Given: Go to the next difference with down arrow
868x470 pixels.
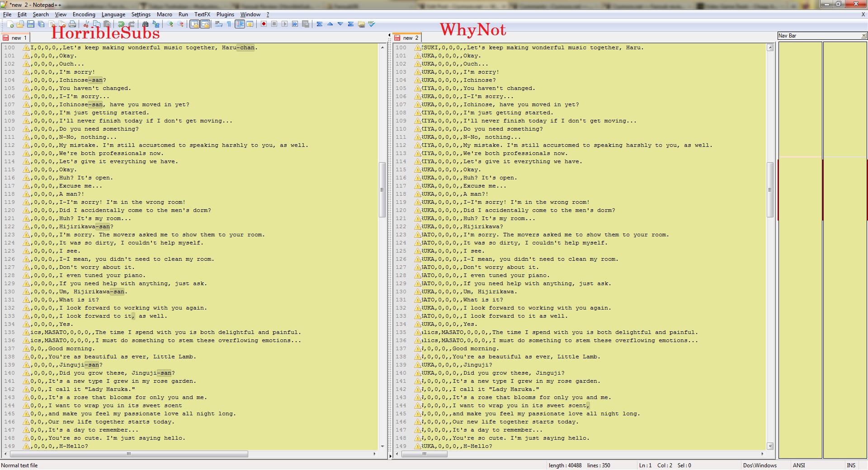Looking at the screenshot, I should point(340,24).
